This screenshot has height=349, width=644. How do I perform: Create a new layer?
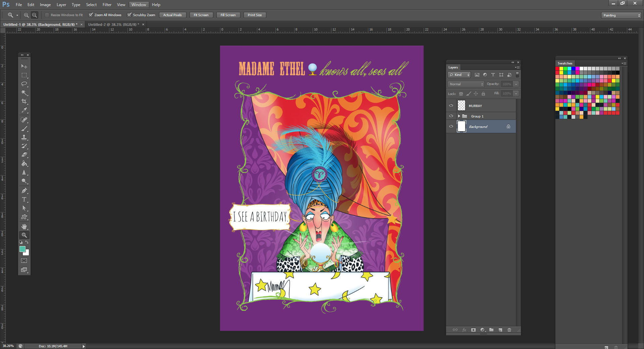[x=500, y=330]
